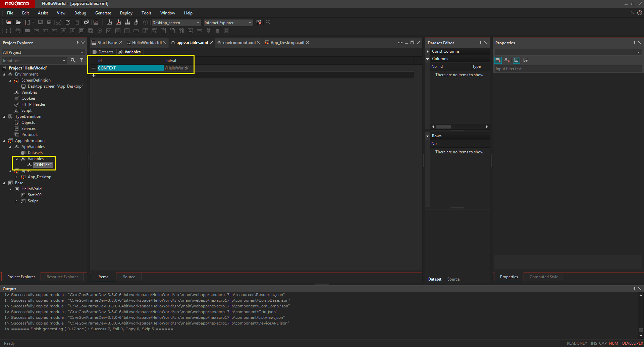Click the plus row to add variable
This screenshot has height=347, width=644.
point(94,75)
